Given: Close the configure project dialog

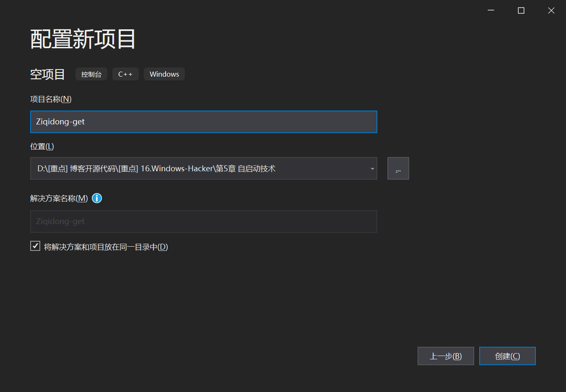Looking at the screenshot, I should click(551, 10).
